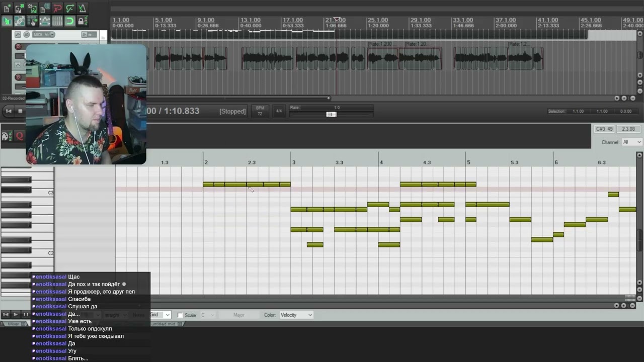Click MIDI editor horizontal zoom-out button
644x362 pixels.
click(x=632, y=305)
